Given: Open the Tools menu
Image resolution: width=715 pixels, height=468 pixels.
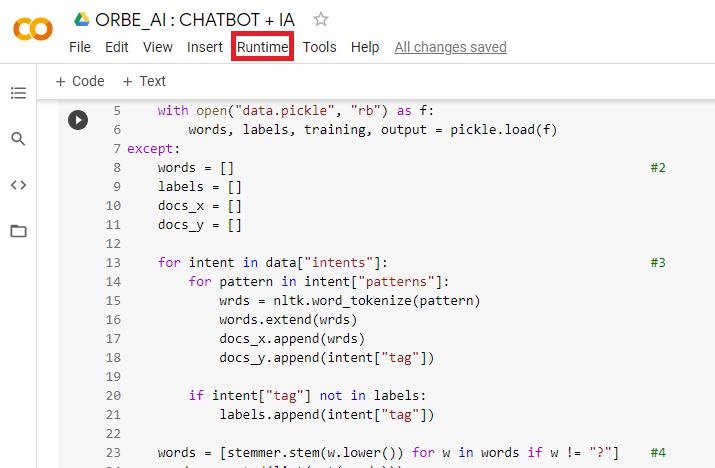Looking at the screenshot, I should pos(320,47).
